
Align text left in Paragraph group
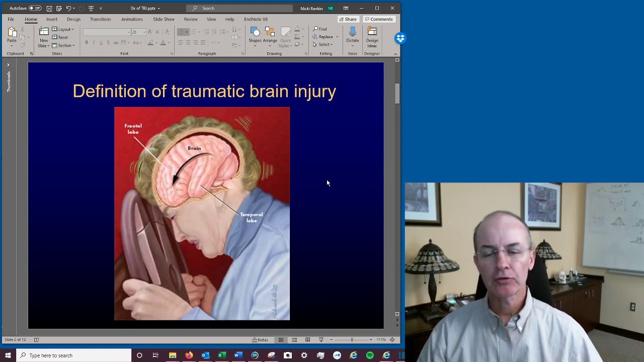click(x=181, y=43)
